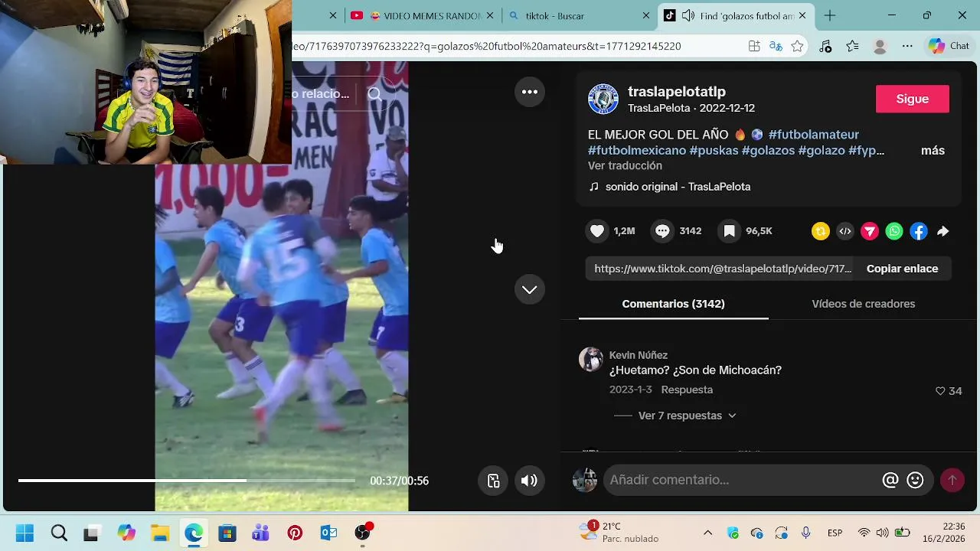Click Ver traducción link

coord(625,166)
